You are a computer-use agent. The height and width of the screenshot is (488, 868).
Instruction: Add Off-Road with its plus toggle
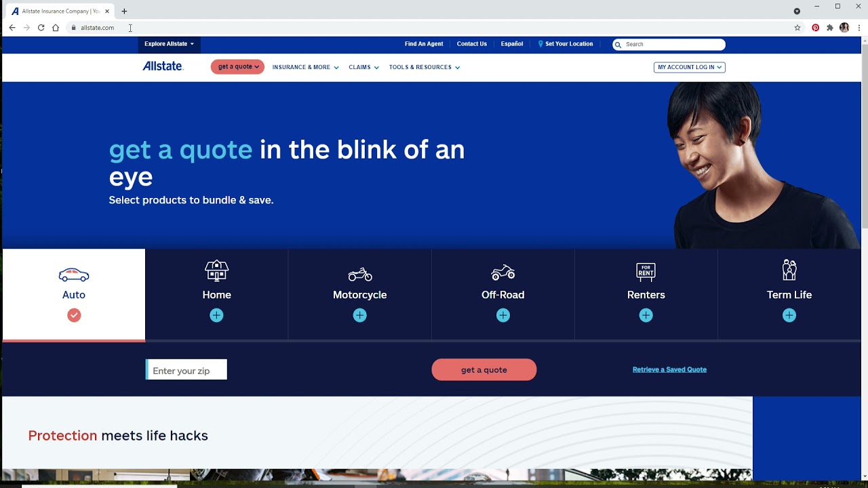click(503, 315)
